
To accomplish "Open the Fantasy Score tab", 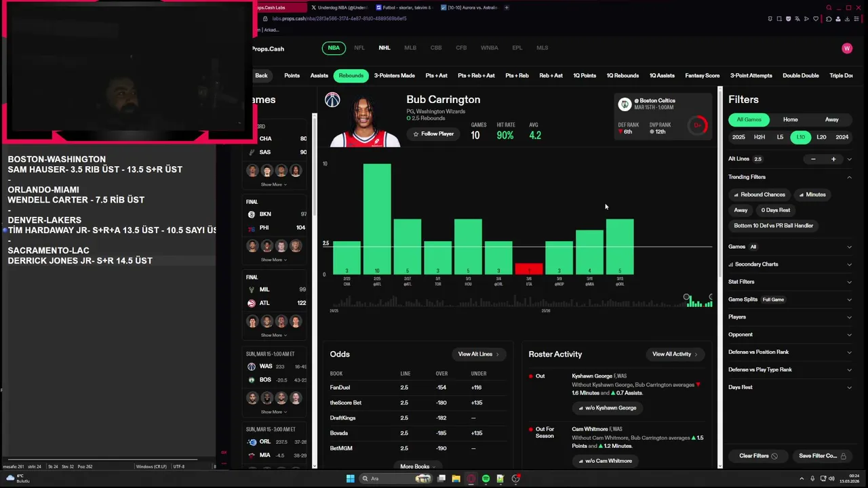I will [x=703, y=76].
